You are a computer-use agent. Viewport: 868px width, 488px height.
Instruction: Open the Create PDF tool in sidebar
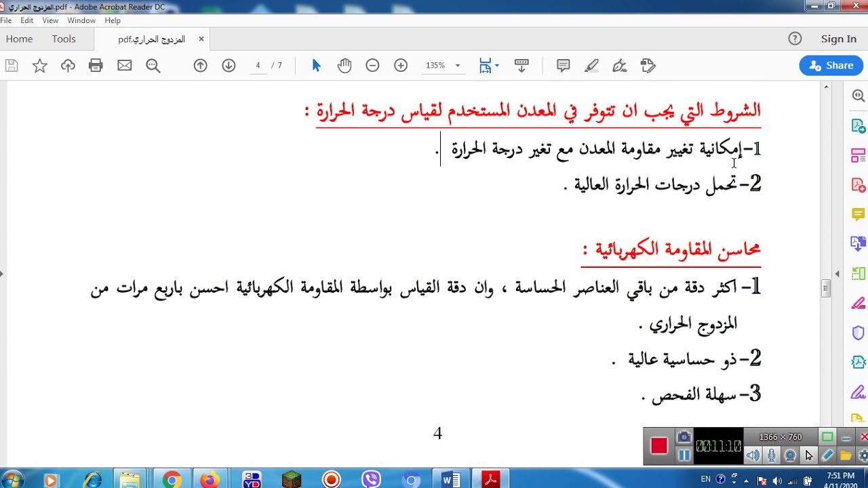click(858, 184)
